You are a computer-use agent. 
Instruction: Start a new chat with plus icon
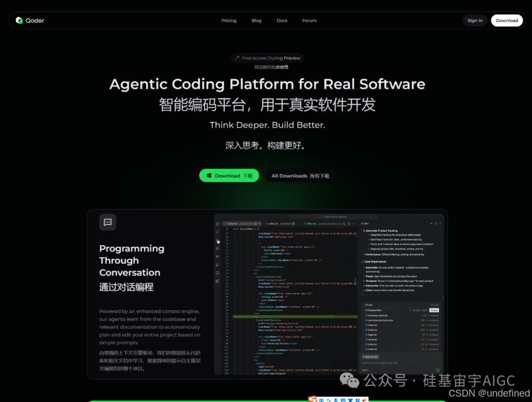431,224
